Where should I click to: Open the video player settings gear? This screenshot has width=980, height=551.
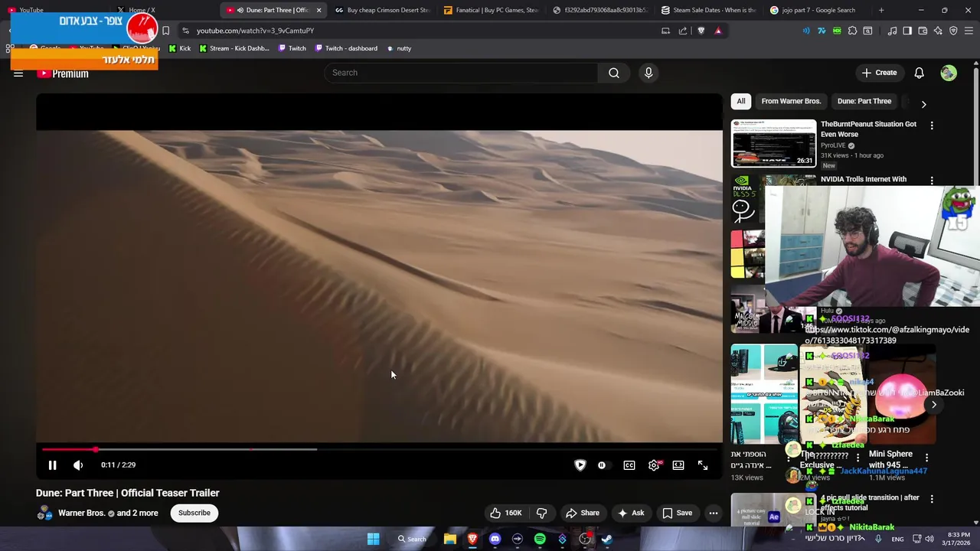point(654,465)
